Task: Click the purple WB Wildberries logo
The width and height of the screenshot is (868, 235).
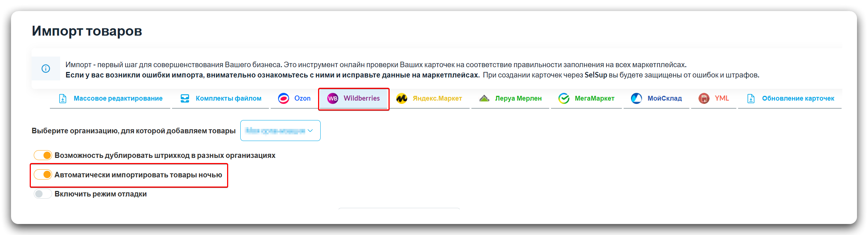Action: click(x=333, y=98)
